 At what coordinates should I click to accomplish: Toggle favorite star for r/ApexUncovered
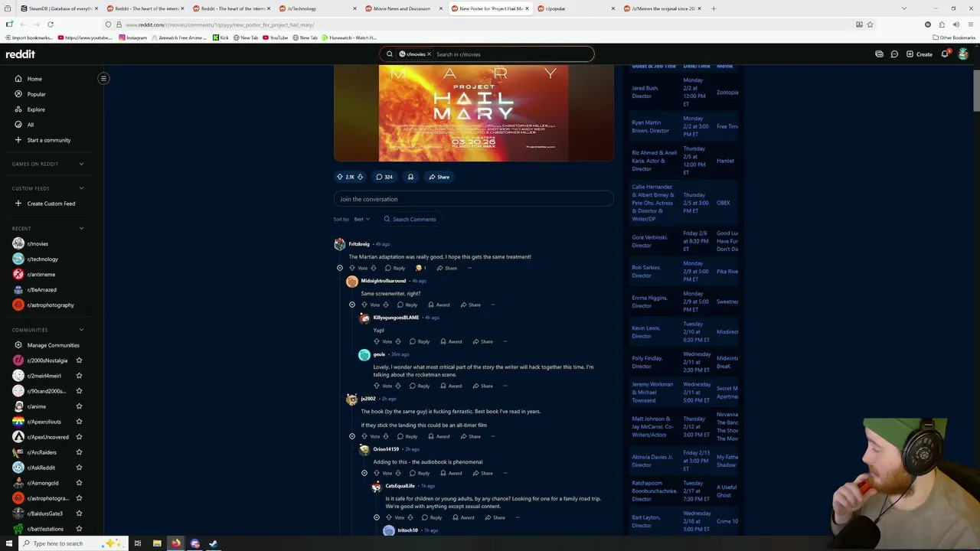pyautogui.click(x=79, y=437)
